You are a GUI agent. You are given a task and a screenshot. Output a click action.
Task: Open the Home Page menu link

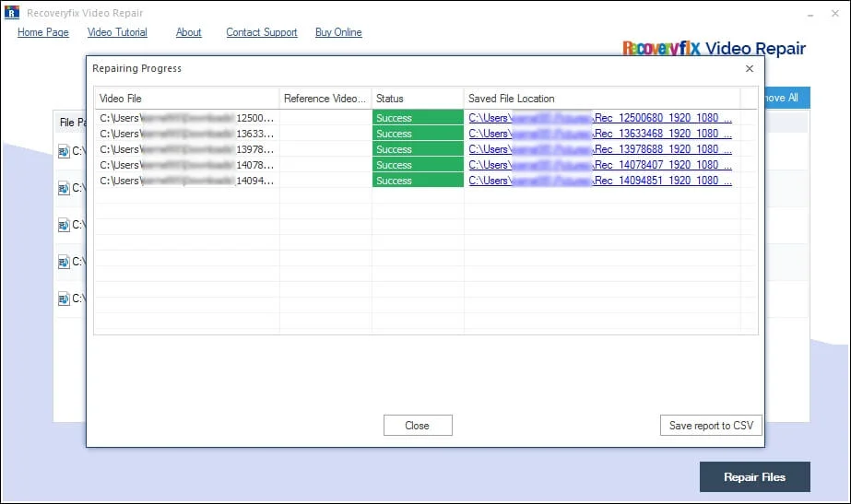click(x=43, y=32)
